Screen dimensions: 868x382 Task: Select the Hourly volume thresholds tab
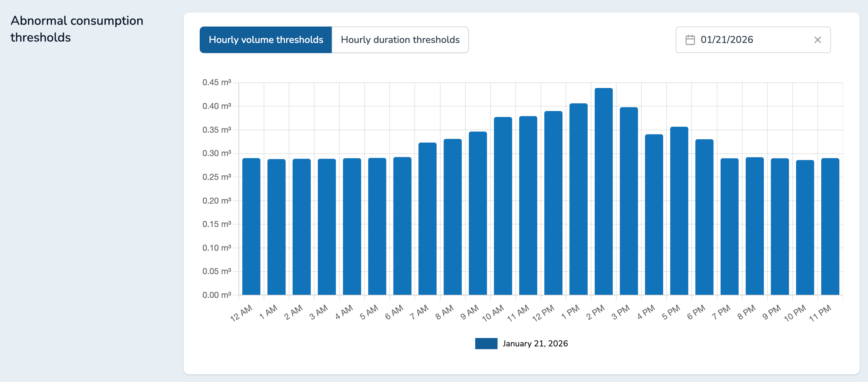tap(266, 40)
